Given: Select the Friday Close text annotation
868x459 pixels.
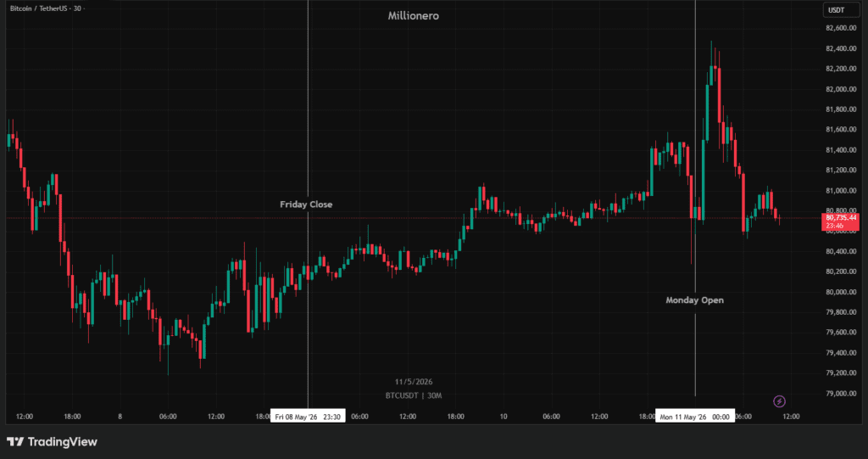Looking at the screenshot, I should click(x=306, y=204).
